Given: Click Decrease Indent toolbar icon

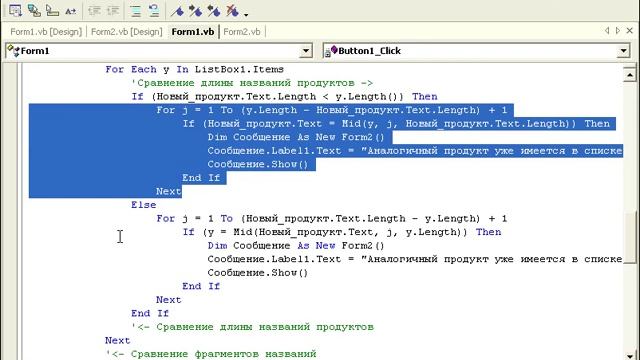Looking at the screenshot, I should coord(94,11).
